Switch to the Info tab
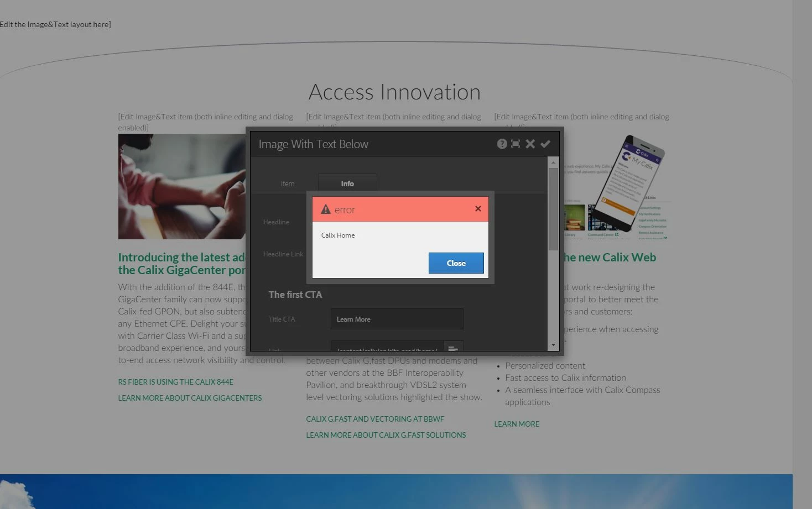 point(347,183)
